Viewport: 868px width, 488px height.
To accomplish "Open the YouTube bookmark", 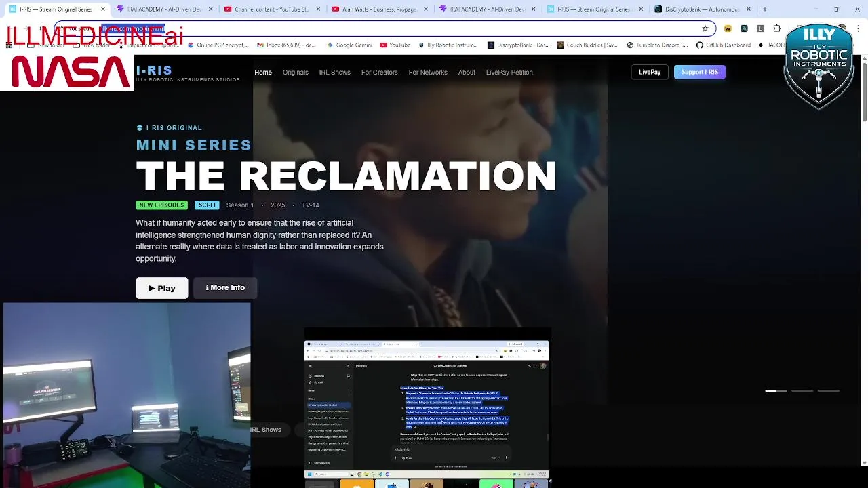I will click(395, 45).
